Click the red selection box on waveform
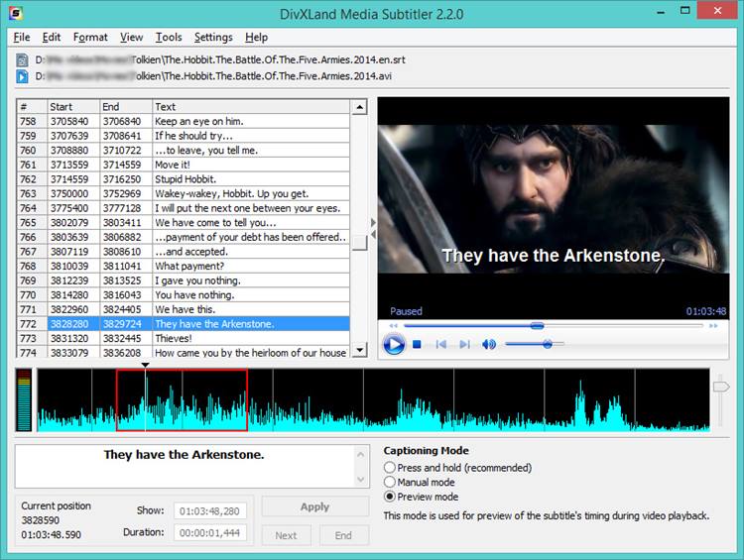 [182, 400]
